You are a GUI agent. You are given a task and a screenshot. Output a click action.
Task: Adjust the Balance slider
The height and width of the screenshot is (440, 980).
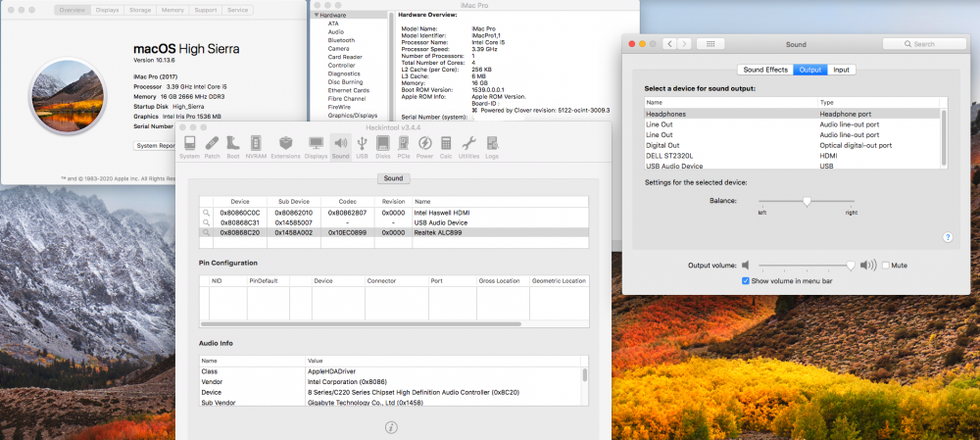(x=807, y=201)
